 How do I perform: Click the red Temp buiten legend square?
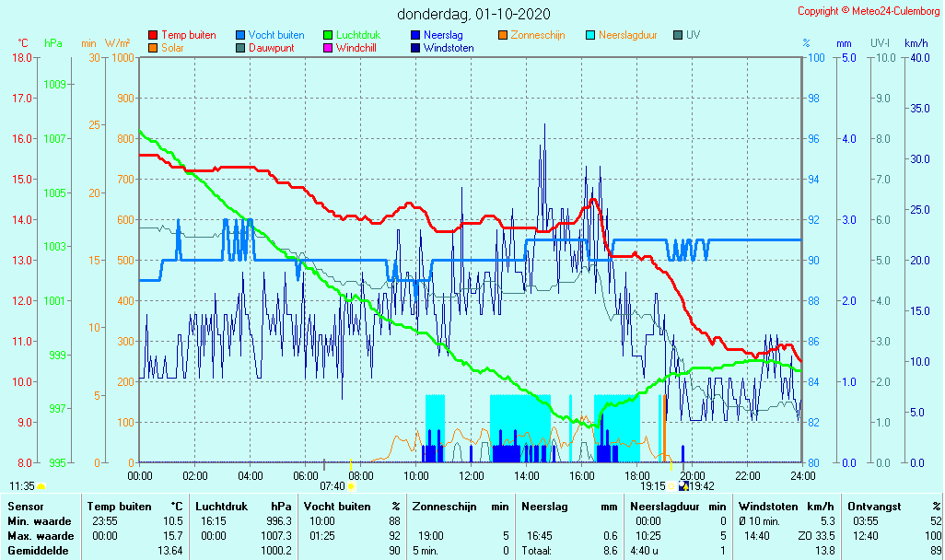(153, 35)
